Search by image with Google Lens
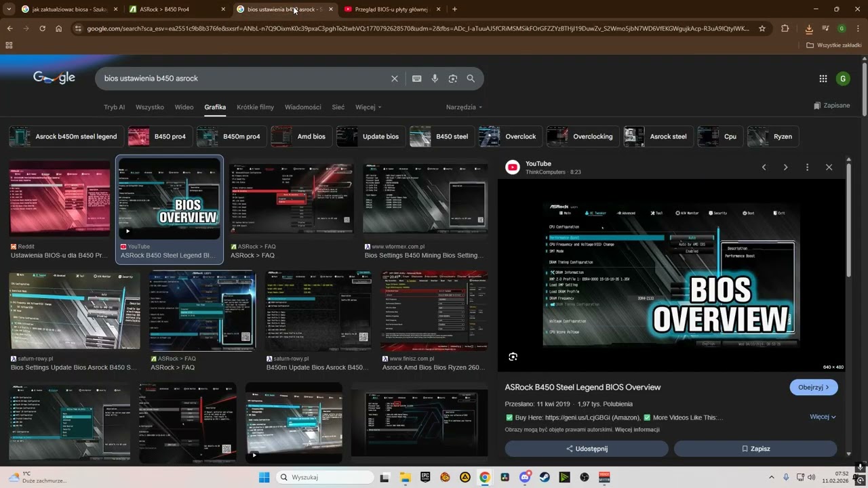 click(x=453, y=79)
